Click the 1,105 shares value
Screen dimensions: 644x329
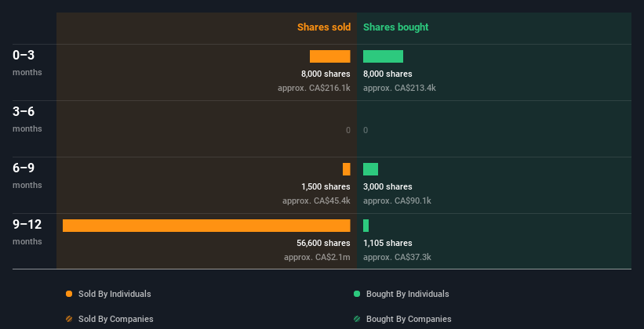[387, 244]
